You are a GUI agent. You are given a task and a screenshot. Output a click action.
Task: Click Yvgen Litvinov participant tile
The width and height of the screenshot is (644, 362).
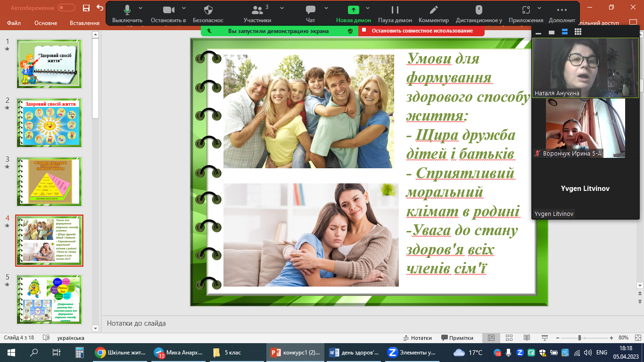click(585, 189)
